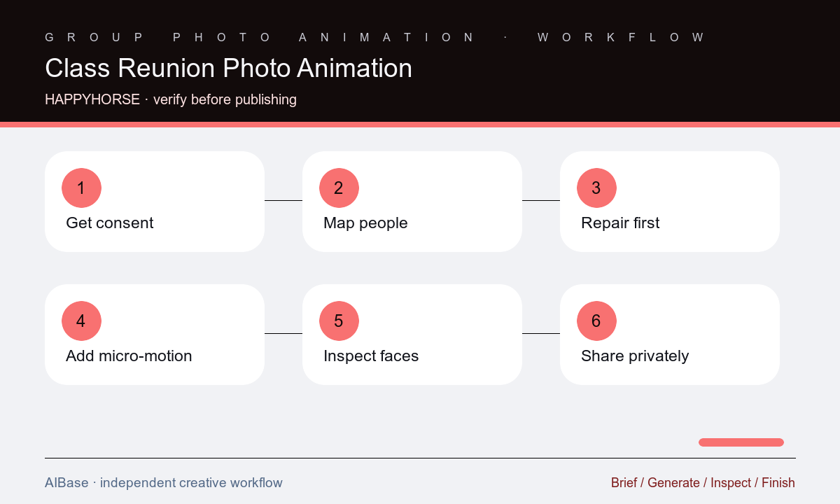Click the step 6 number circle

[596, 321]
